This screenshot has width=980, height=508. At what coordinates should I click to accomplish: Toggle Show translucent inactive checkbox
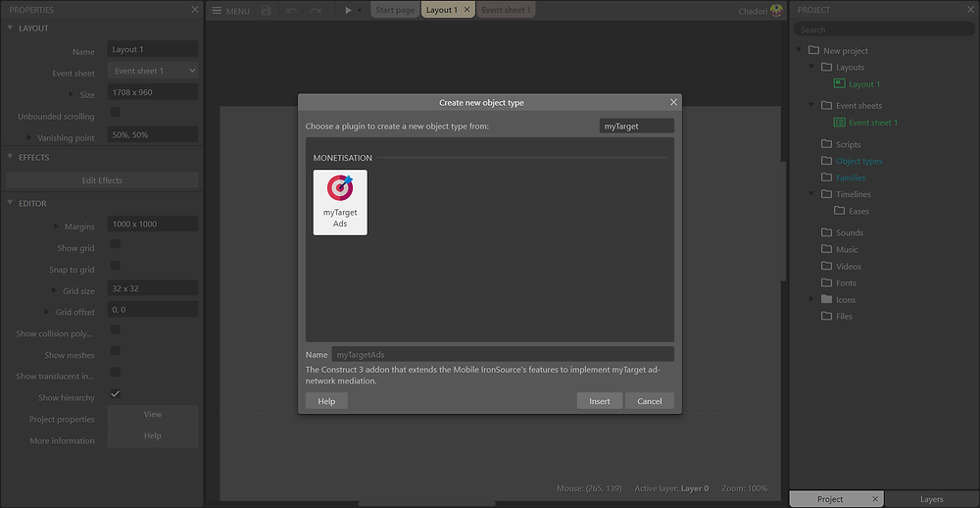(x=115, y=373)
